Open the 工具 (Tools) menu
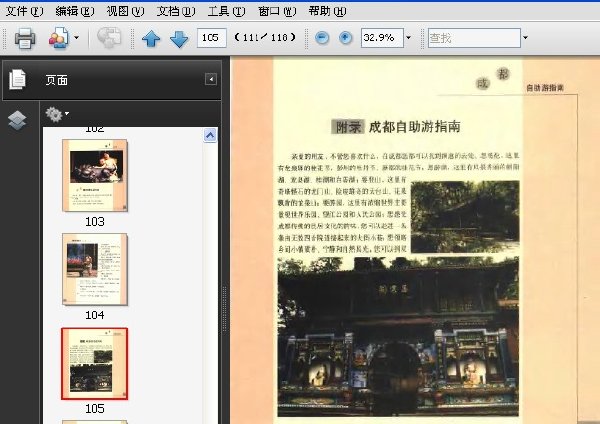600x424 pixels. coord(226,11)
